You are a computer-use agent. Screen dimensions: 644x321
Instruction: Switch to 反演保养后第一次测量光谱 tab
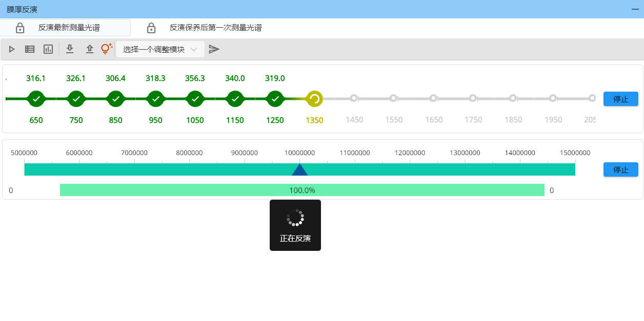215,28
